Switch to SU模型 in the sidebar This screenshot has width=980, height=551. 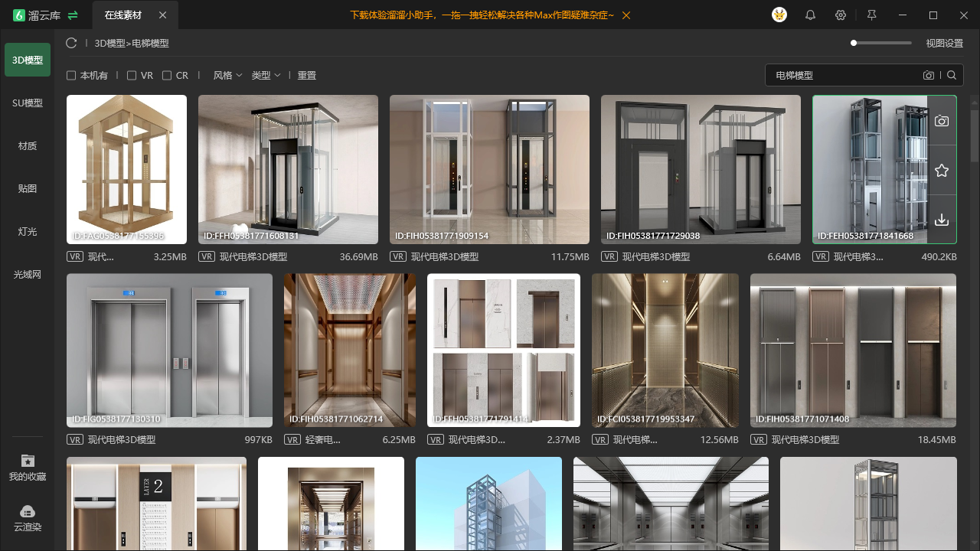[28, 103]
